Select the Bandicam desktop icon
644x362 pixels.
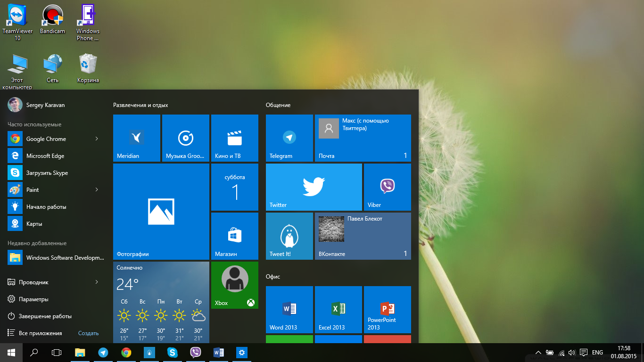pos(52,19)
